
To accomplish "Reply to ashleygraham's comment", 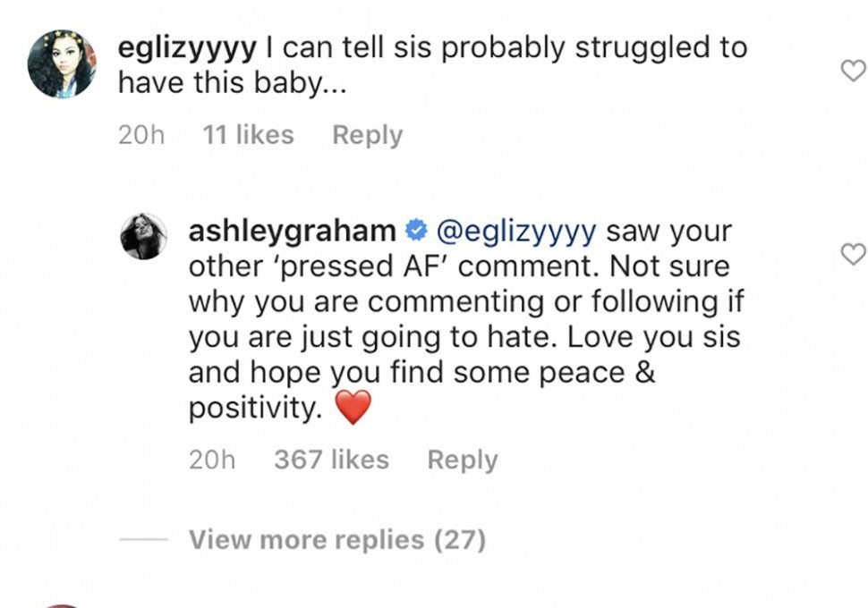I will (462, 460).
